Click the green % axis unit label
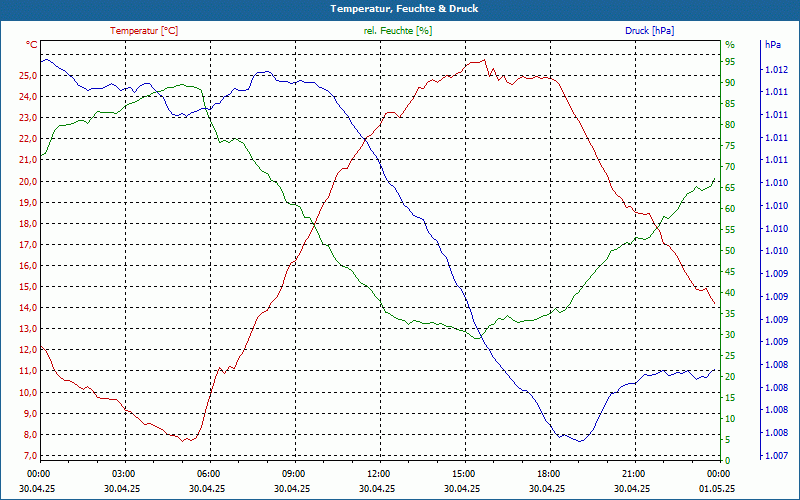 pos(730,45)
